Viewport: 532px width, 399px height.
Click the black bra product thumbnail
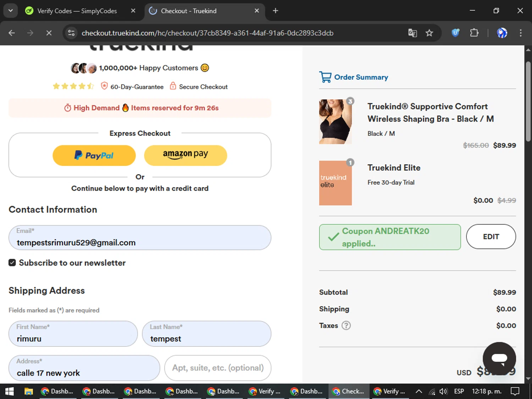(x=336, y=122)
